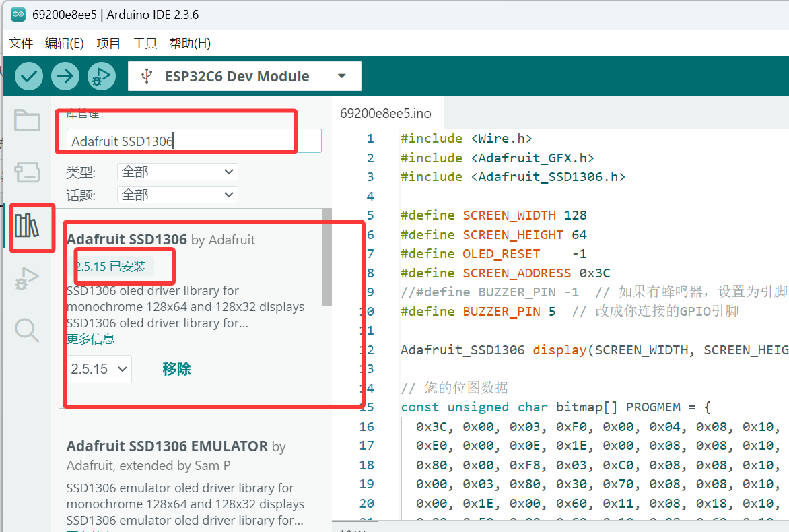Open the Boards Manager sidebar icon
Viewport: 789px width, 532px height.
(27, 172)
